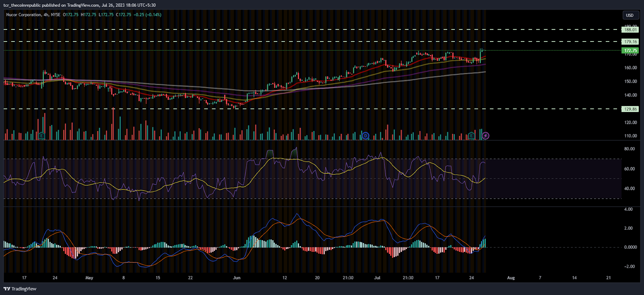Click the change value −0.25 (−0.14%)
This screenshot has width=644, height=295.
pos(147,15)
